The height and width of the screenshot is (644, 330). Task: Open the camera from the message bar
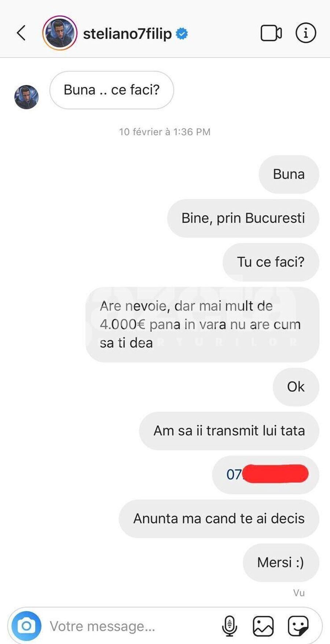pos(26,626)
